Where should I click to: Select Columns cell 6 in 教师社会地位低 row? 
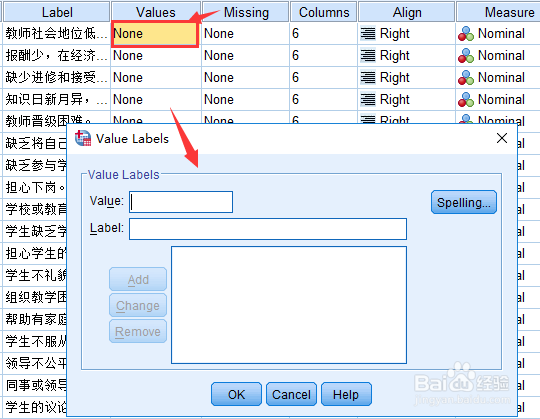324,33
